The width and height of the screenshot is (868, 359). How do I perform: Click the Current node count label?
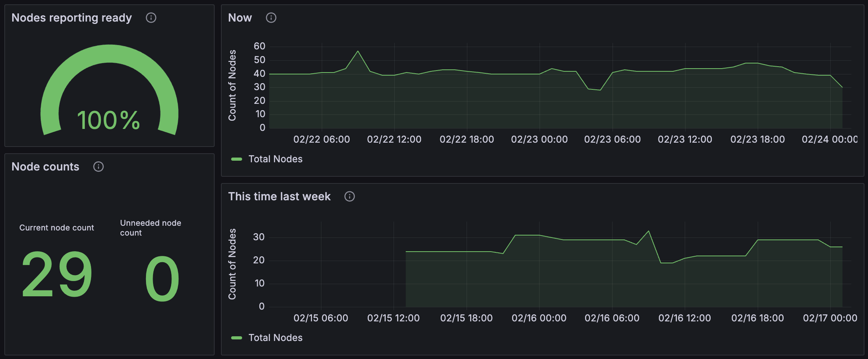coord(57,228)
